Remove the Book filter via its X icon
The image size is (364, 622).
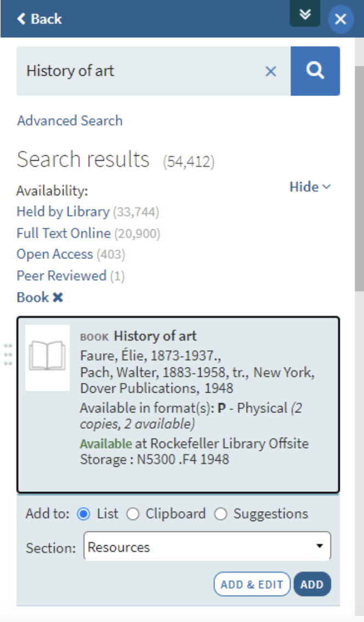[57, 297]
